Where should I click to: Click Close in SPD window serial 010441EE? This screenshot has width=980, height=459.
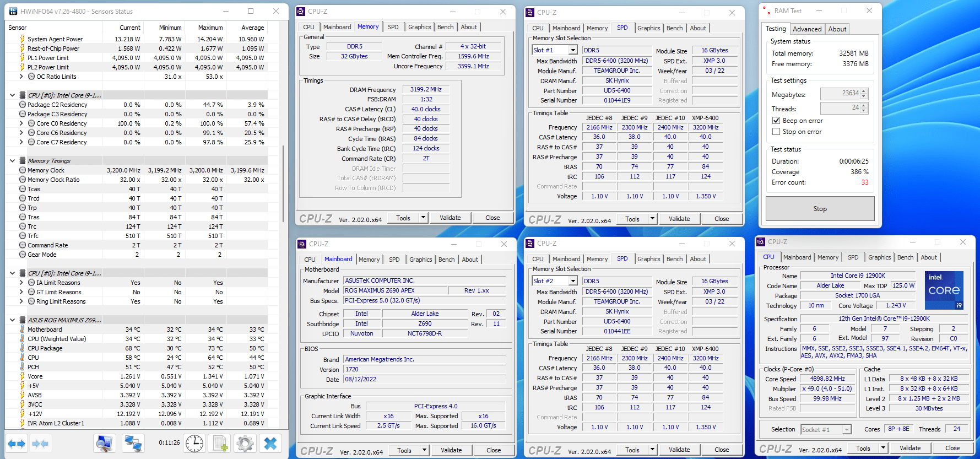click(x=722, y=450)
